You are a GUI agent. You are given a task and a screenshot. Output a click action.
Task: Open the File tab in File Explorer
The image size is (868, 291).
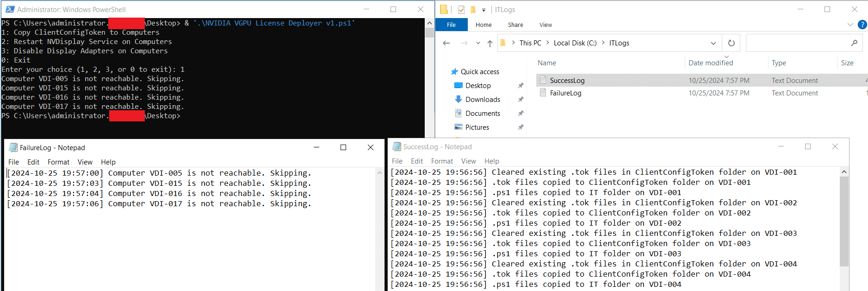click(451, 25)
